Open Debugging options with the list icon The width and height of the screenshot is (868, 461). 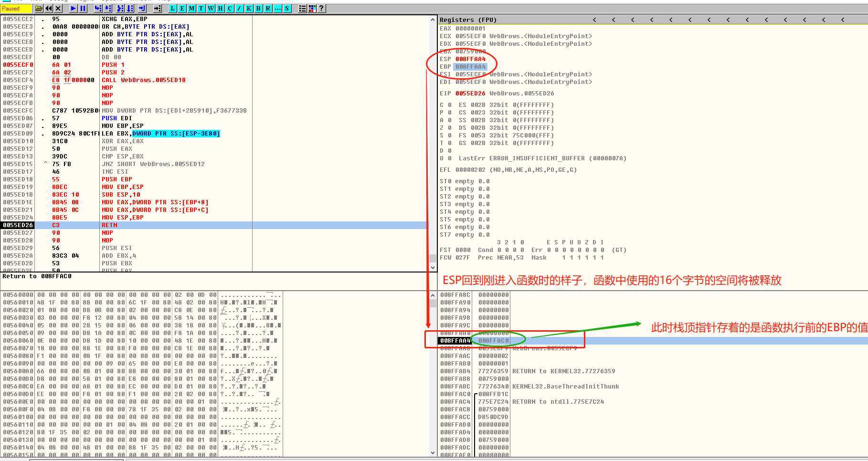(x=302, y=8)
